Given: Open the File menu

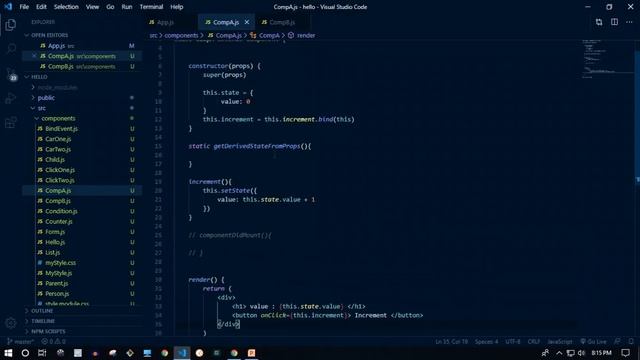Looking at the screenshot, I should click(x=24, y=7).
